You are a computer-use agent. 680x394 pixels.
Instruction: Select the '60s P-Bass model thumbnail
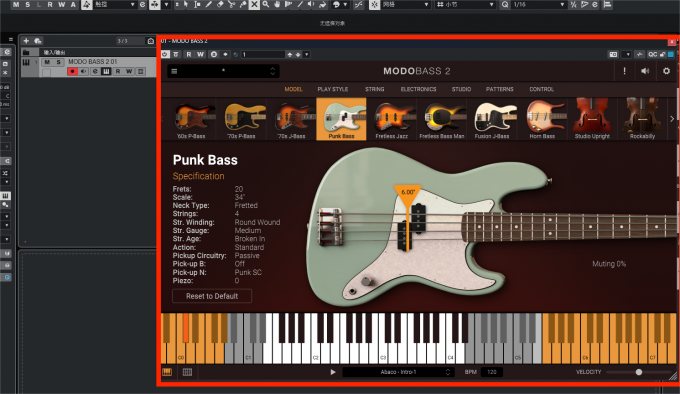point(191,119)
